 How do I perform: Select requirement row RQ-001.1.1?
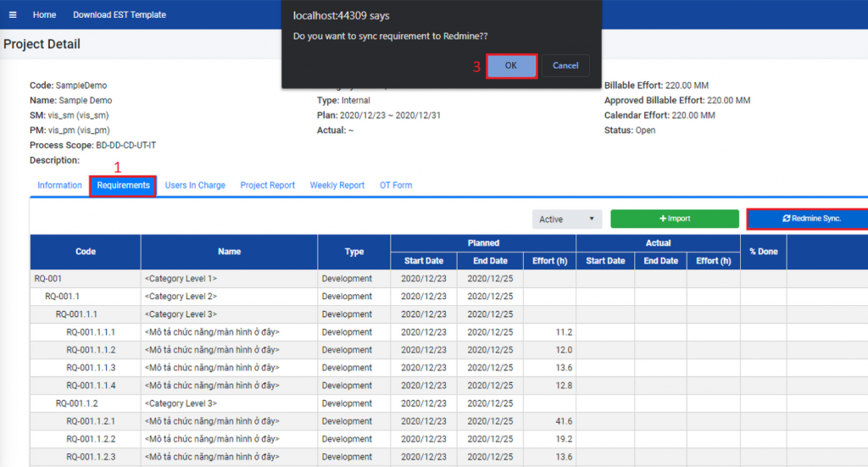click(x=449, y=314)
